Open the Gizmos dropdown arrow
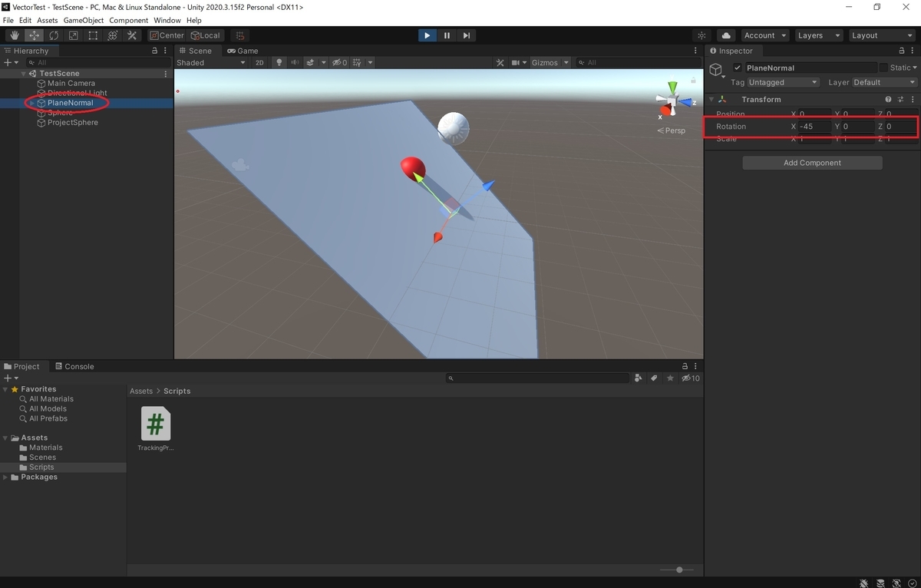921x588 pixels. point(566,62)
